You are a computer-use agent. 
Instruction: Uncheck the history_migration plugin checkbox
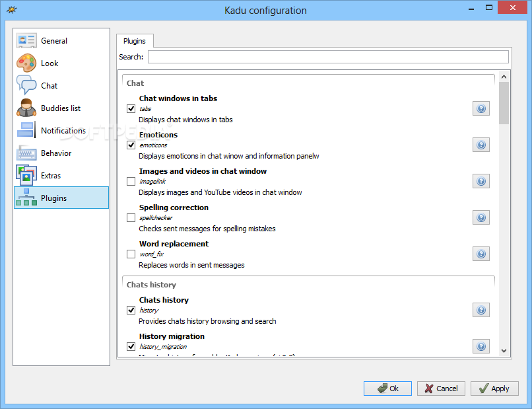point(131,346)
